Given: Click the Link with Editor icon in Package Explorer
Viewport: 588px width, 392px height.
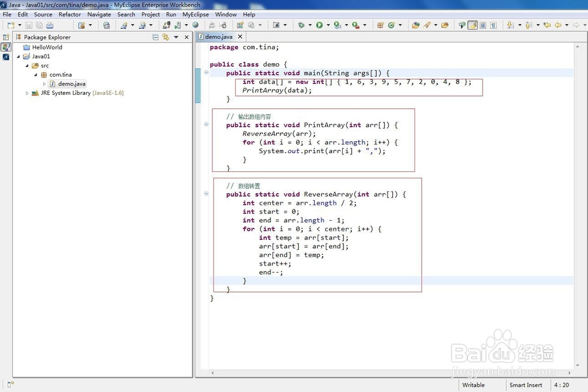Looking at the screenshot, I should click(165, 37).
